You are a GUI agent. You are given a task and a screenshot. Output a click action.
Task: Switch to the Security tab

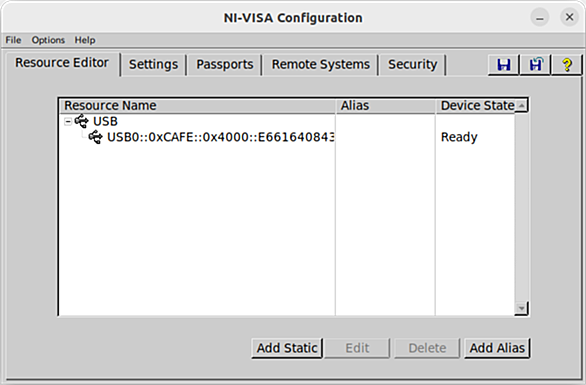point(412,65)
